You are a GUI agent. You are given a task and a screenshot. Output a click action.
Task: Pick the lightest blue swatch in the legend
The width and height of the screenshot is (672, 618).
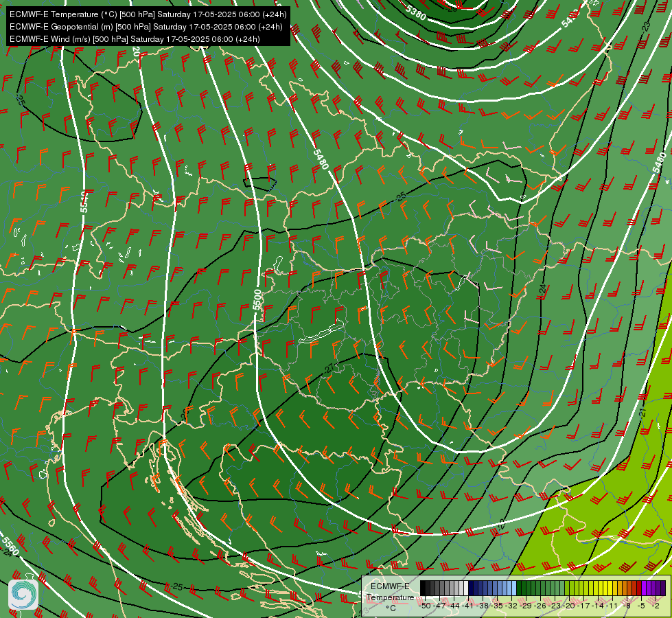point(514,588)
